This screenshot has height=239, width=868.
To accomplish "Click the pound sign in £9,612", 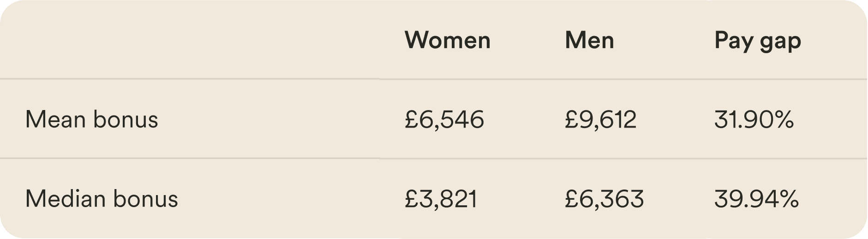I will (571, 119).
